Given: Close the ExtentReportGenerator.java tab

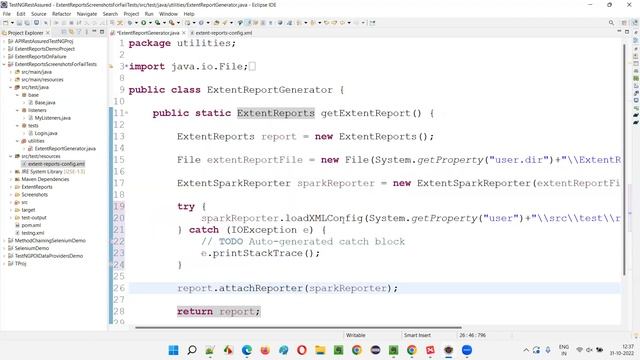Looking at the screenshot, I should click(x=184, y=33).
